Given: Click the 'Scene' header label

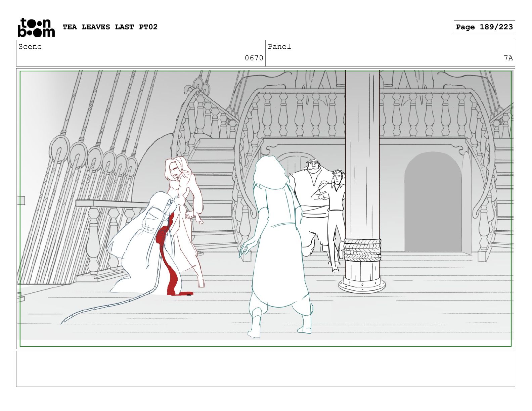Looking at the screenshot, I should tap(30, 47).
